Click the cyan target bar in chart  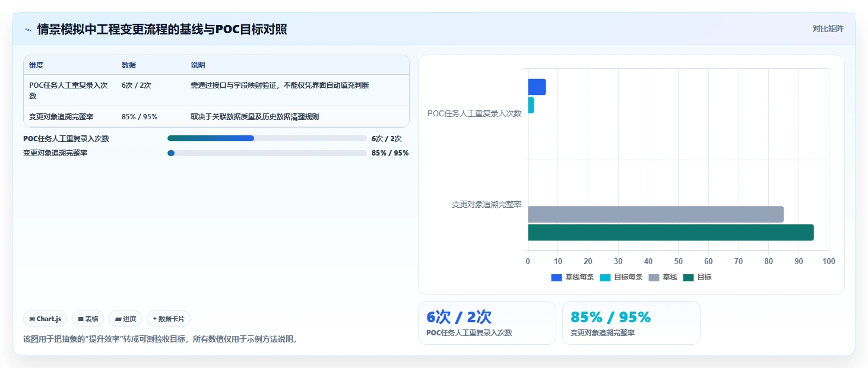pos(531,105)
